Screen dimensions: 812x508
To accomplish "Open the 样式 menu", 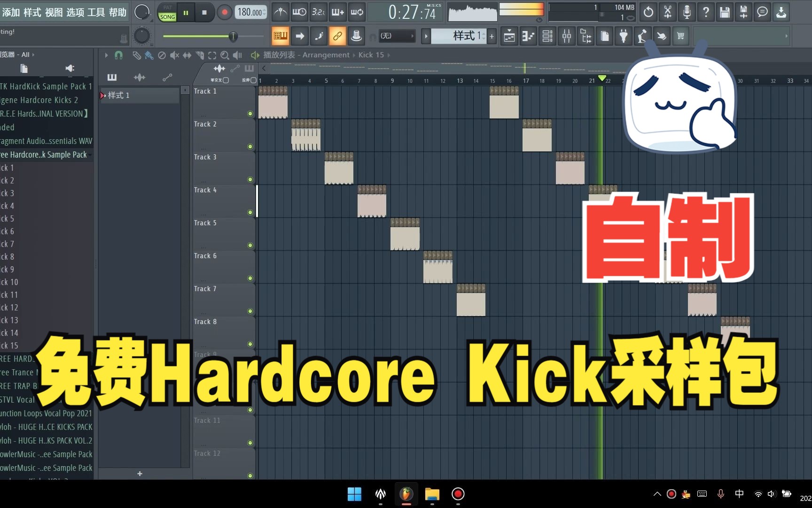I will click(x=32, y=12).
